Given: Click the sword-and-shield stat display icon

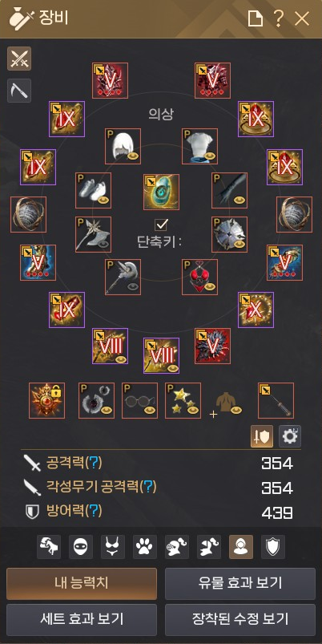Looking at the screenshot, I should [x=262, y=436].
